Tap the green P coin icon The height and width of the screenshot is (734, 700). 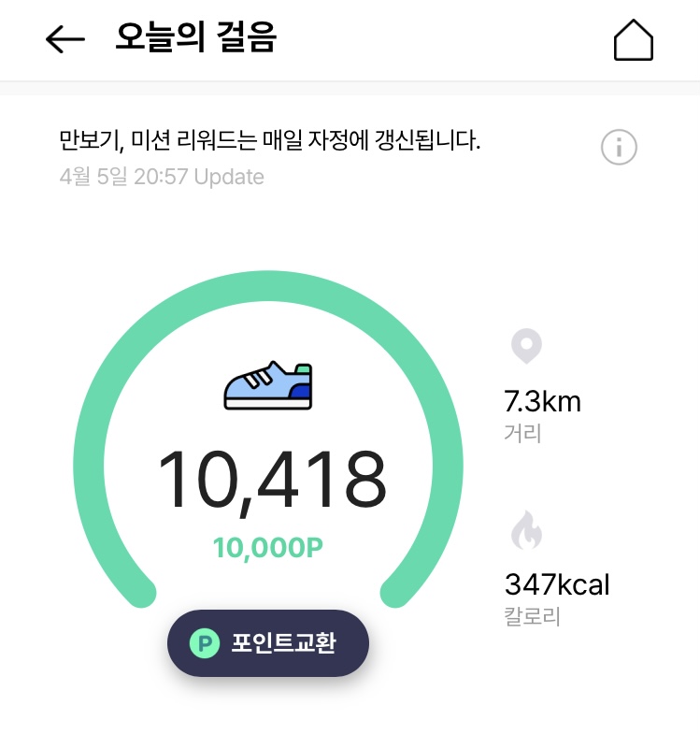tap(204, 643)
